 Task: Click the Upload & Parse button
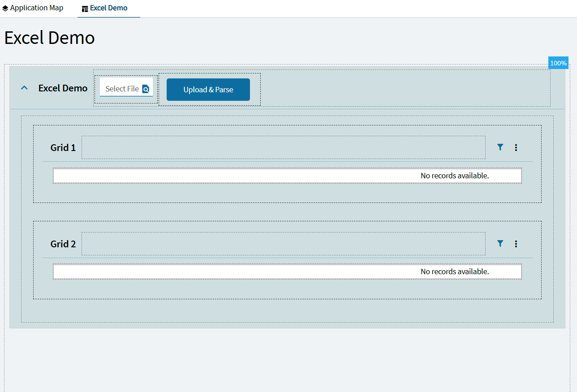pyautogui.click(x=208, y=90)
